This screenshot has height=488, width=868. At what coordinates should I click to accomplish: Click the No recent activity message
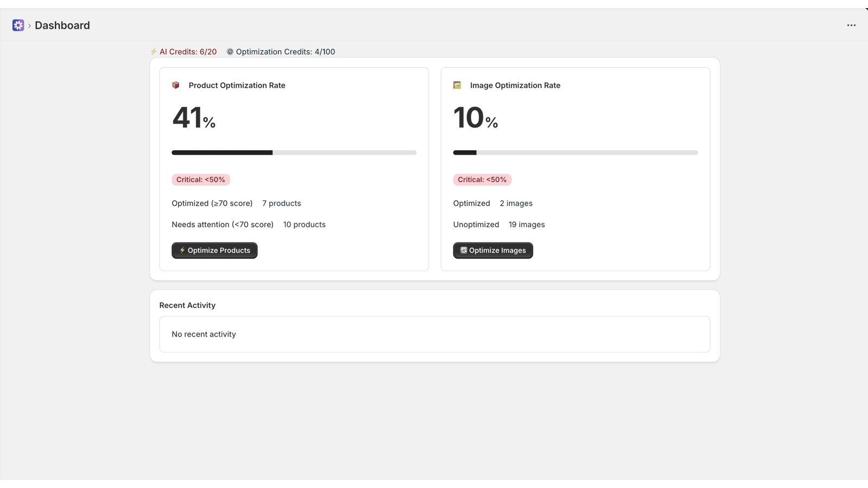click(204, 335)
